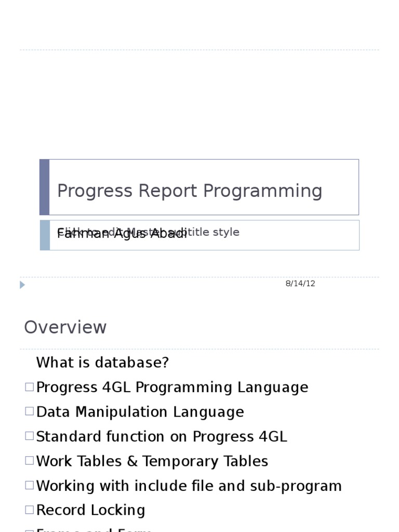The image size is (399, 532).
Task: Click the square bullet before Progress 4GL Programming Language
Action: pyautogui.click(x=29, y=387)
